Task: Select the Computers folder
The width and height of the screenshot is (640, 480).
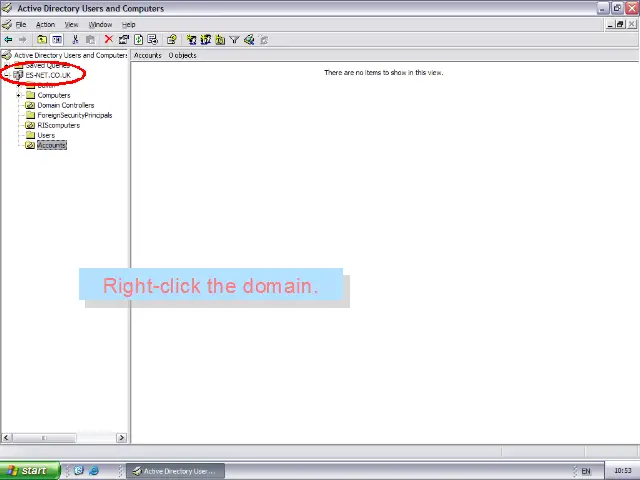Action: tap(54, 95)
